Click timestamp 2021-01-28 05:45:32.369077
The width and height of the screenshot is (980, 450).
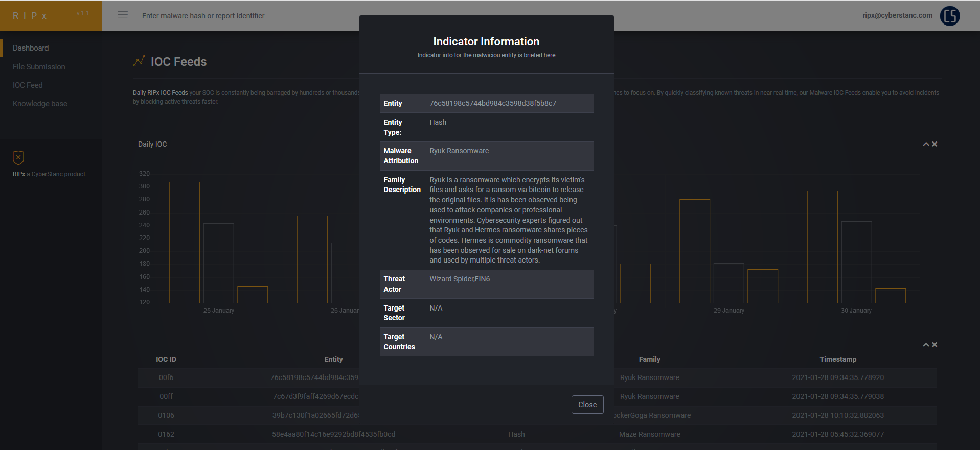(838, 434)
